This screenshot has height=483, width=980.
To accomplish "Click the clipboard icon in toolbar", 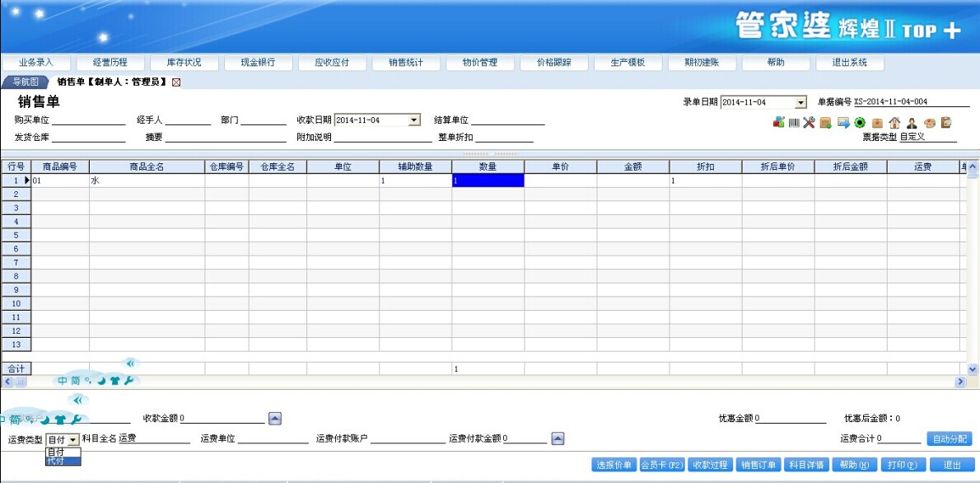I will [x=946, y=123].
